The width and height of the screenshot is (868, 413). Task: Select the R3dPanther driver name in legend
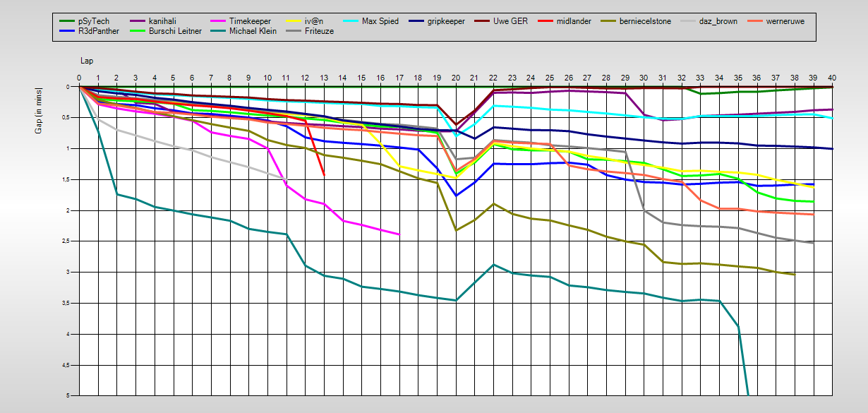pos(99,31)
